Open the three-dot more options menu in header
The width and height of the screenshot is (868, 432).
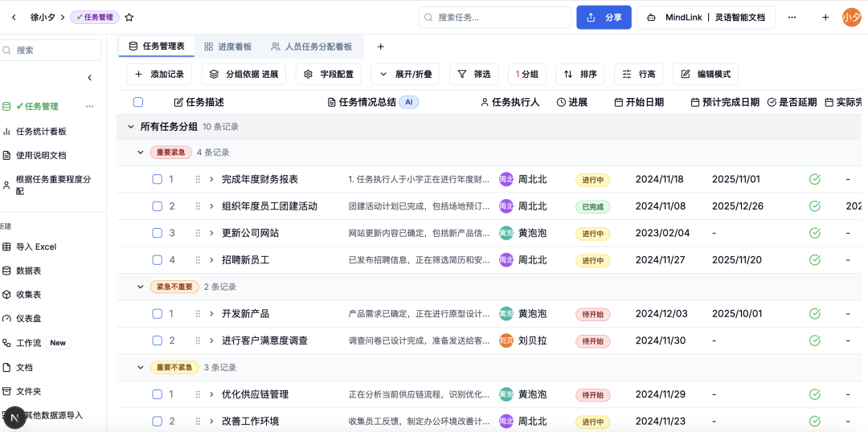pyautogui.click(x=792, y=18)
